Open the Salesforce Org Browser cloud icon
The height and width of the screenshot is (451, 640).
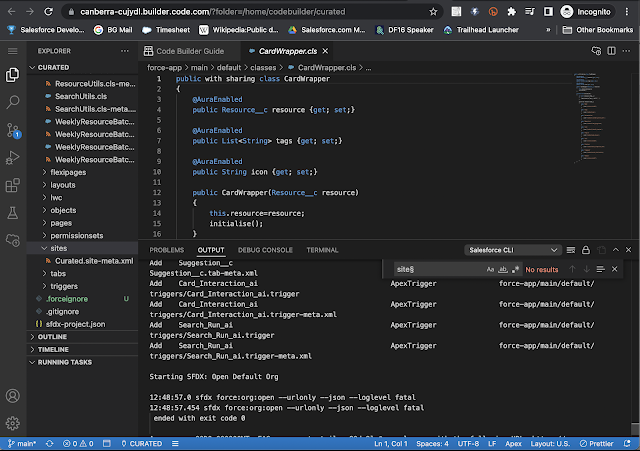tap(13, 240)
